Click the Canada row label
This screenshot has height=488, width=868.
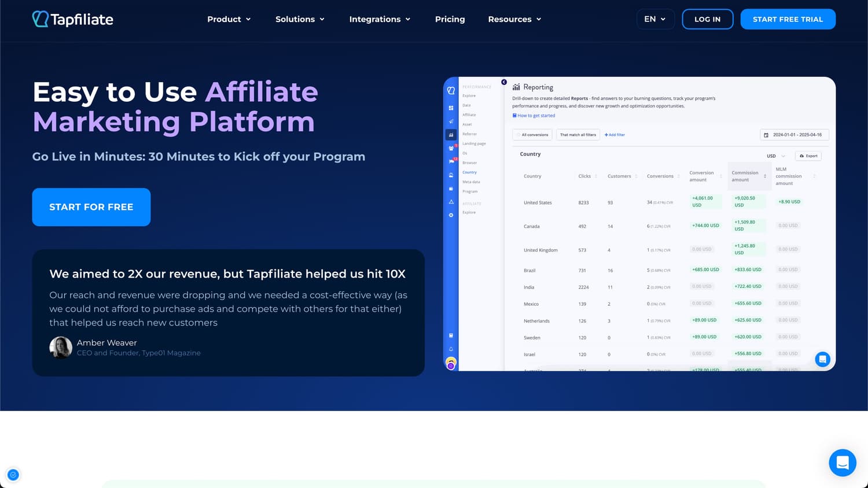click(531, 227)
